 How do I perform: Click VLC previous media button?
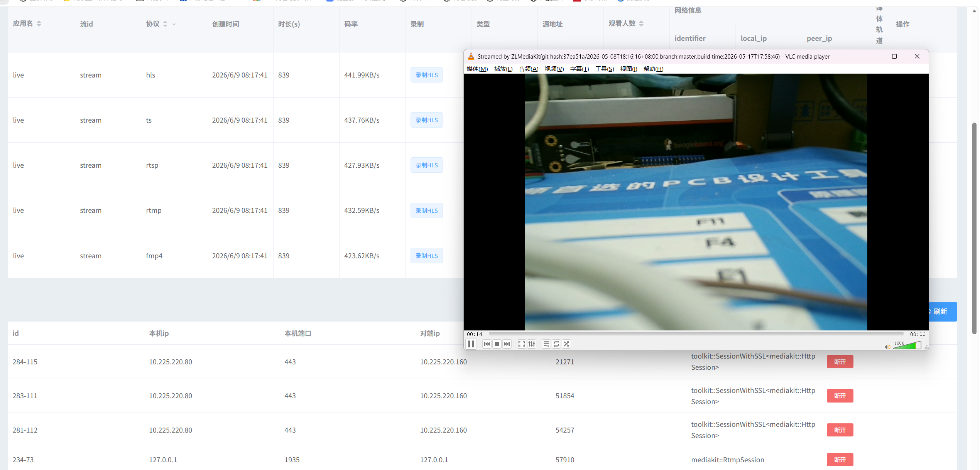487,344
